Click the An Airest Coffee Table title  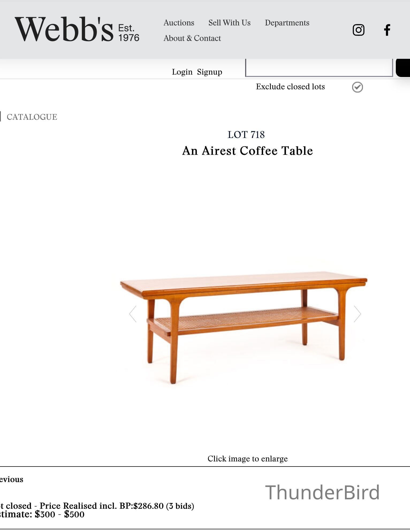(248, 151)
